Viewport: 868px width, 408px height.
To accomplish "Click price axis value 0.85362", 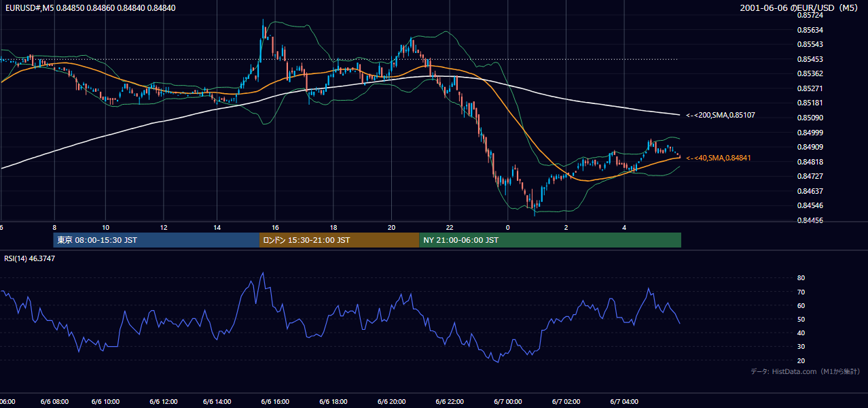I will pyautogui.click(x=810, y=73).
